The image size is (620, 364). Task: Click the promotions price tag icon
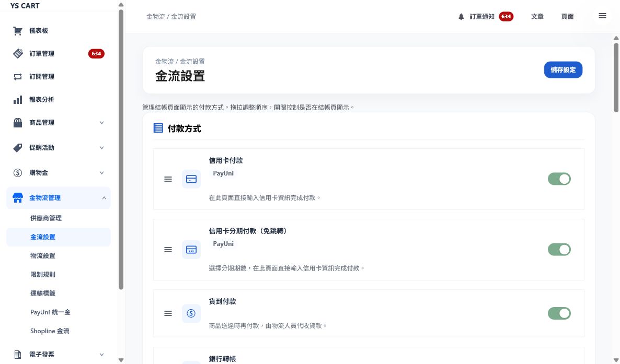(18, 148)
